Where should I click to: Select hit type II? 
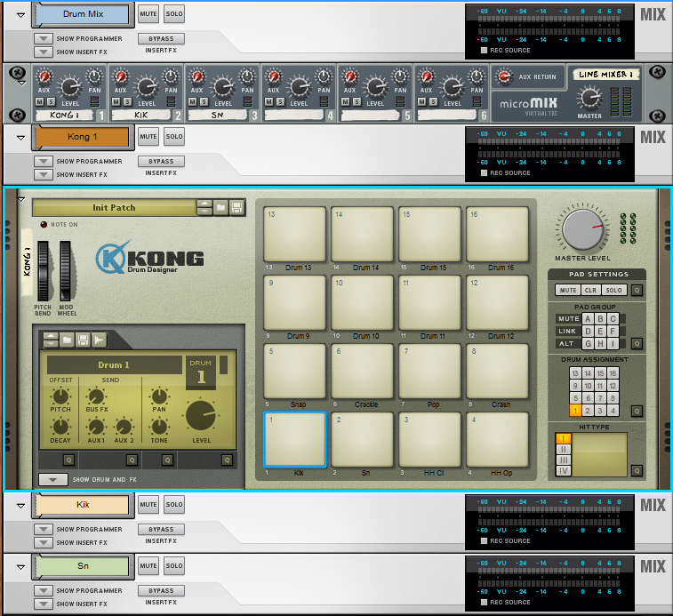[x=563, y=450]
